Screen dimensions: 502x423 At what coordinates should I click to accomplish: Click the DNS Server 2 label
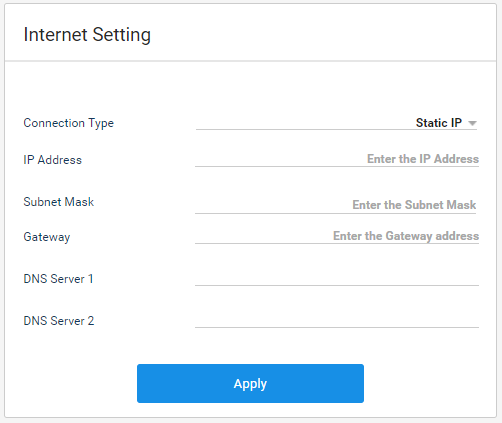pyautogui.click(x=59, y=321)
